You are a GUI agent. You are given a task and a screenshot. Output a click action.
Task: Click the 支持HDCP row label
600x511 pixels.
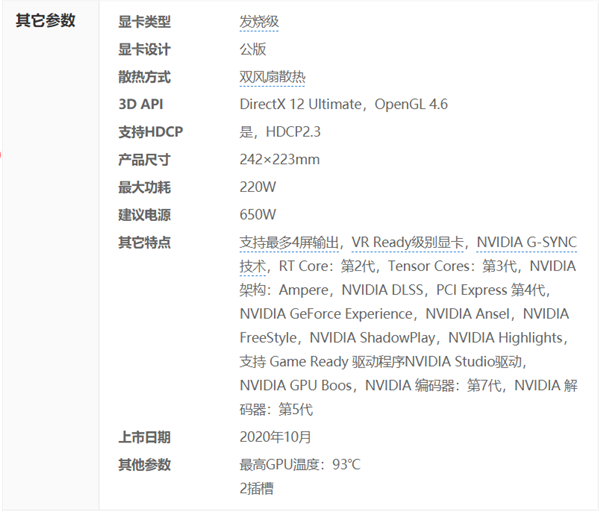coord(150,132)
